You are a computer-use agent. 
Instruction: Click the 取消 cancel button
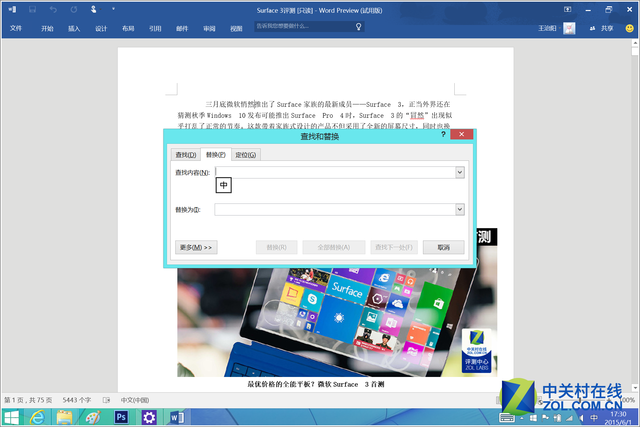(x=444, y=247)
